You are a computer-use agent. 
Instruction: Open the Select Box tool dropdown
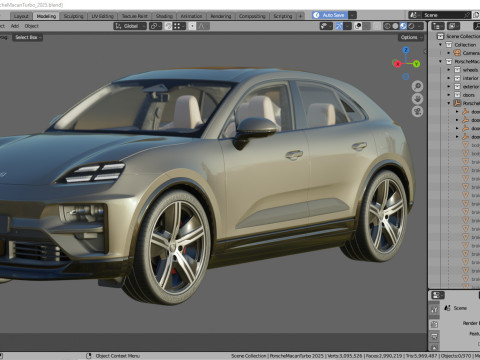coord(28,37)
